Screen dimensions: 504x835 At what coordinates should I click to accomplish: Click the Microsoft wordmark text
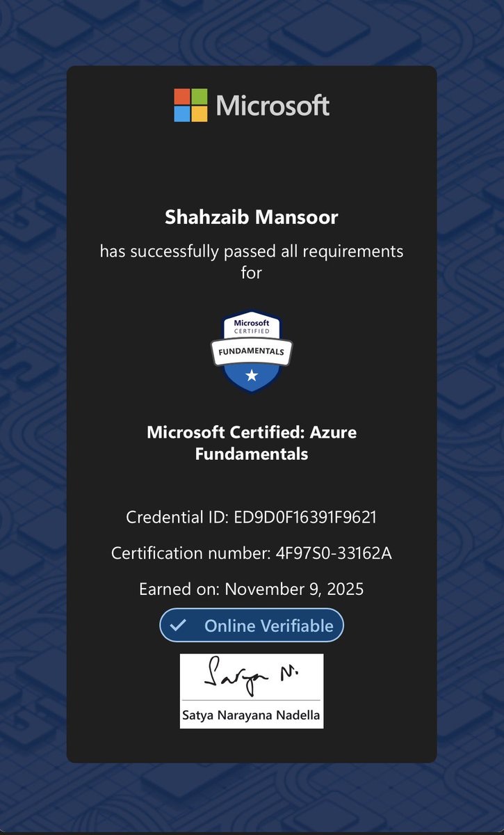(273, 106)
